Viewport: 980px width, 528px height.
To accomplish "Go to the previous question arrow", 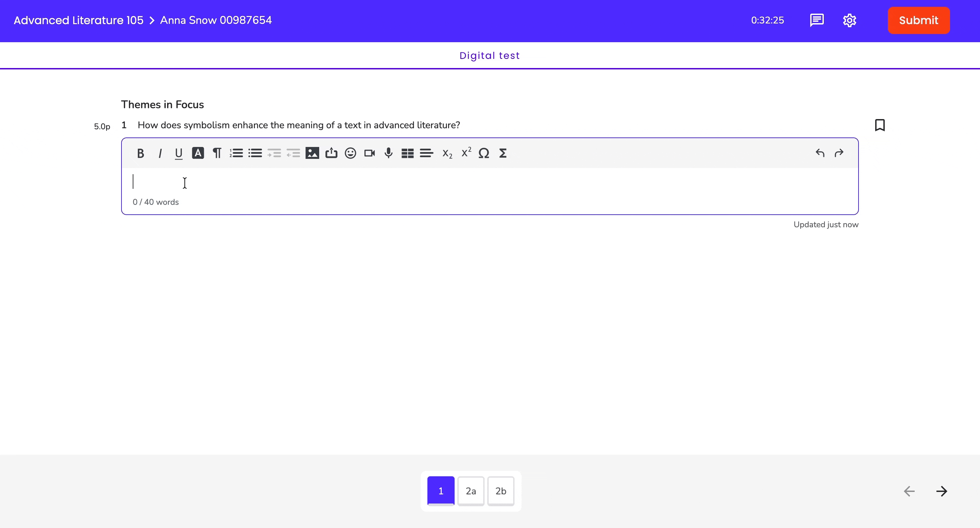I will click(909, 491).
